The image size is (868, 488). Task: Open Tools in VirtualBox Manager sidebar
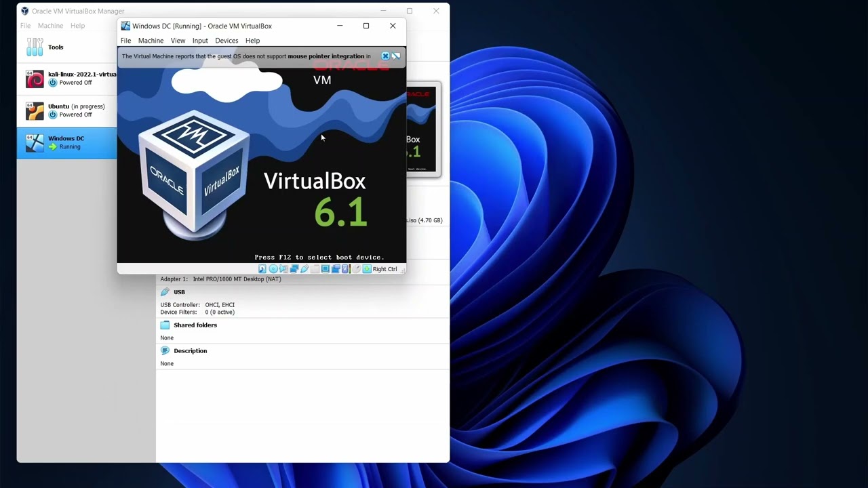pos(66,47)
